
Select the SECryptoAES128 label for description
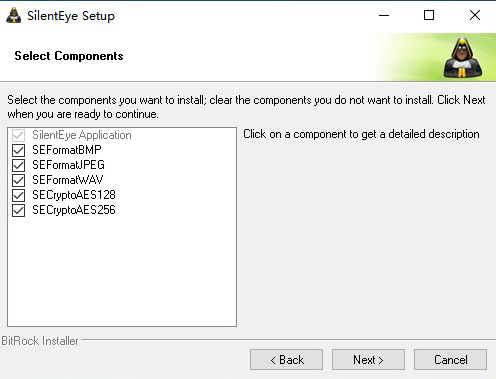(74, 195)
